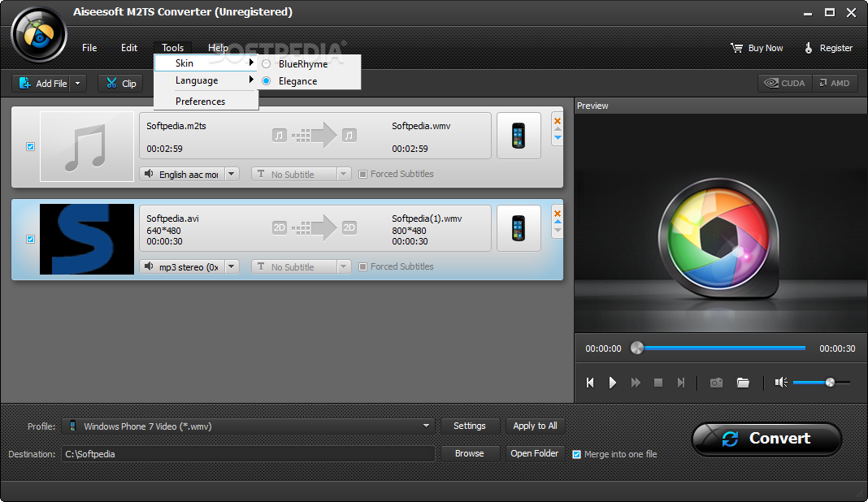Click the Browse button
Viewport: 868px width, 502px height.
pos(470,453)
